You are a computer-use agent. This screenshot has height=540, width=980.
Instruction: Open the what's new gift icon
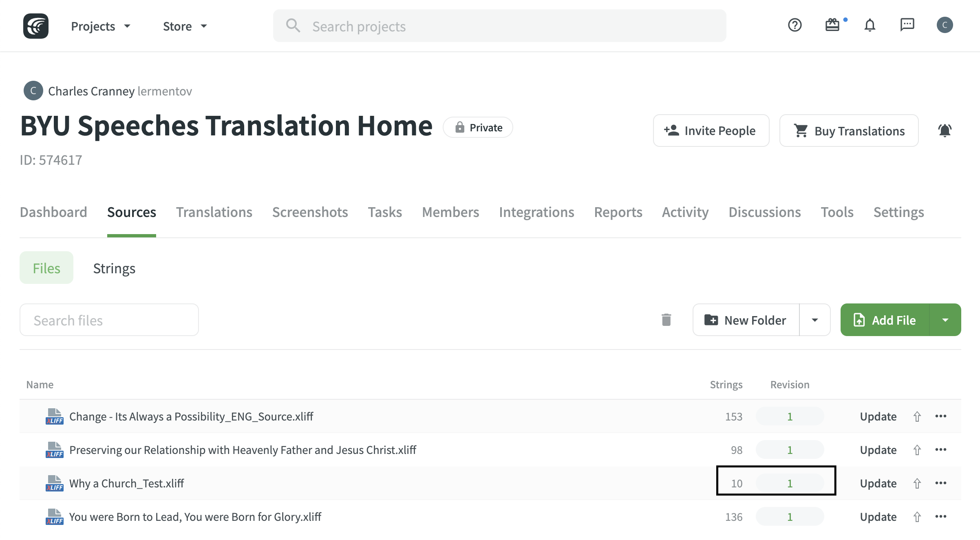pos(832,25)
